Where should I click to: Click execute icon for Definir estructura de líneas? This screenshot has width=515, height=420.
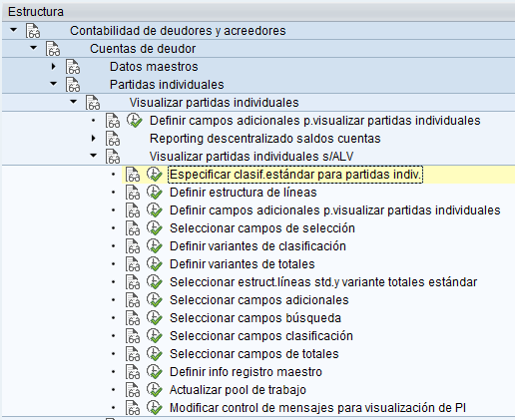coord(155,193)
